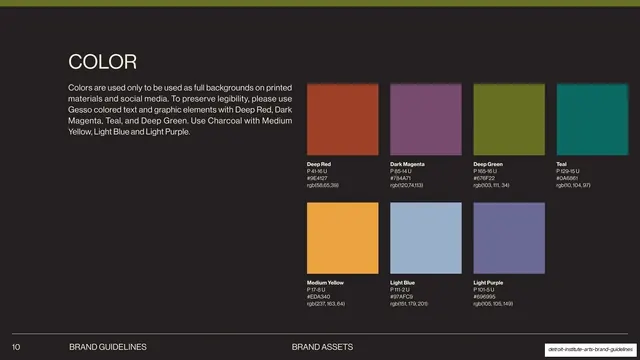Click the hex code under Light Purple
The width and height of the screenshot is (640, 360).
click(484, 296)
